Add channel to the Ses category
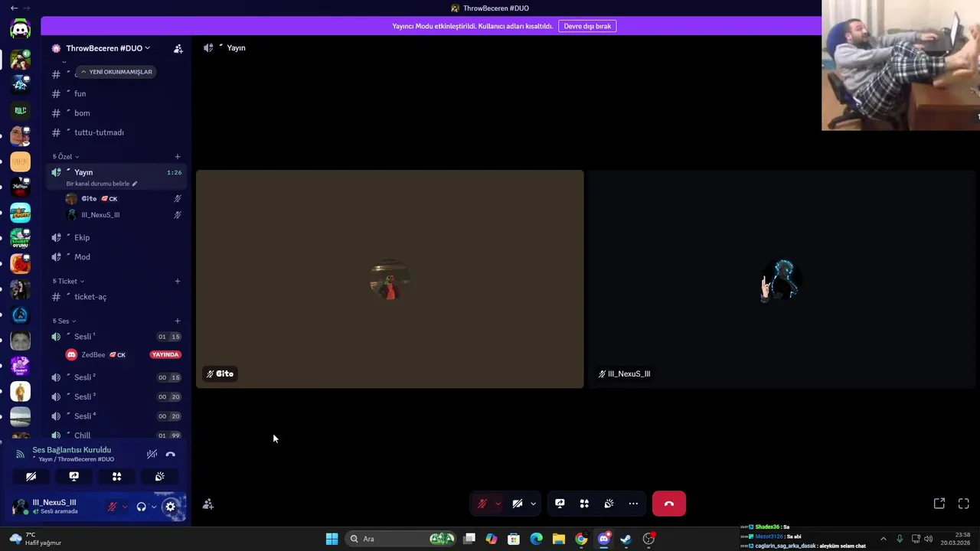The width and height of the screenshot is (980, 551). coord(178,321)
